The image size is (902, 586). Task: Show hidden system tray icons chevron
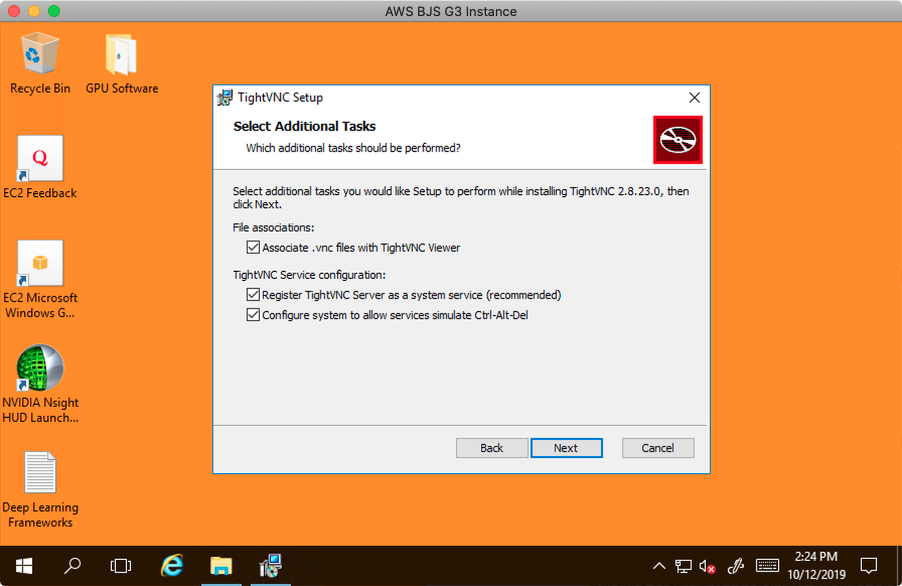(x=659, y=566)
